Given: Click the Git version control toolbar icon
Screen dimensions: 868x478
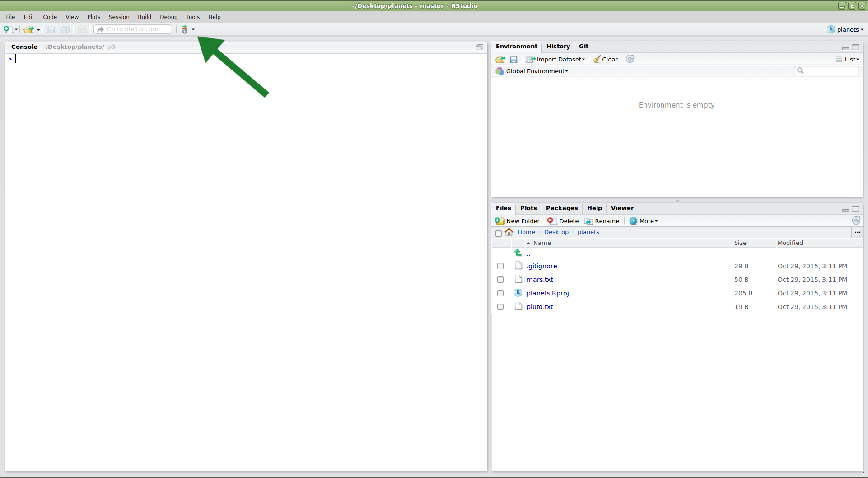Looking at the screenshot, I should click(185, 29).
